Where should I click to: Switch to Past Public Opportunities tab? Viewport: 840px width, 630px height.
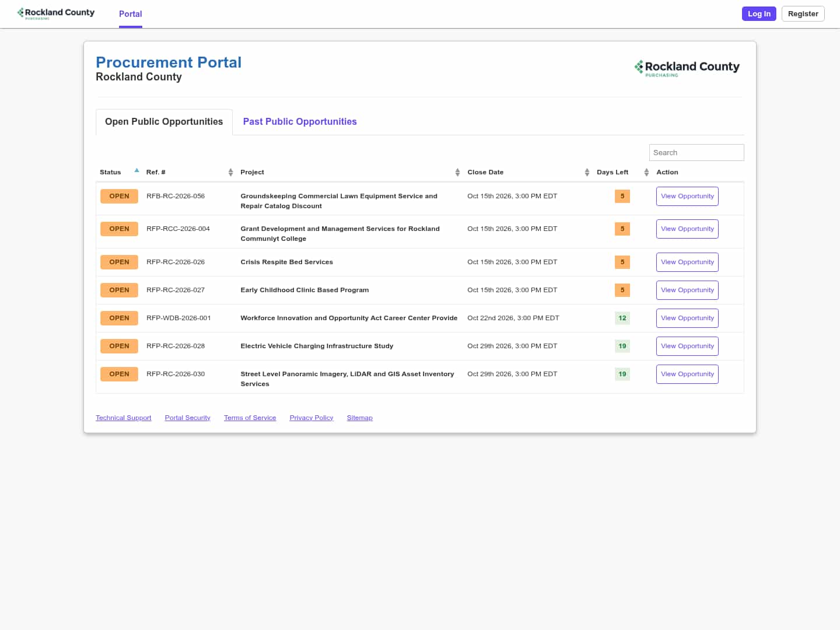(x=300, y=122)
